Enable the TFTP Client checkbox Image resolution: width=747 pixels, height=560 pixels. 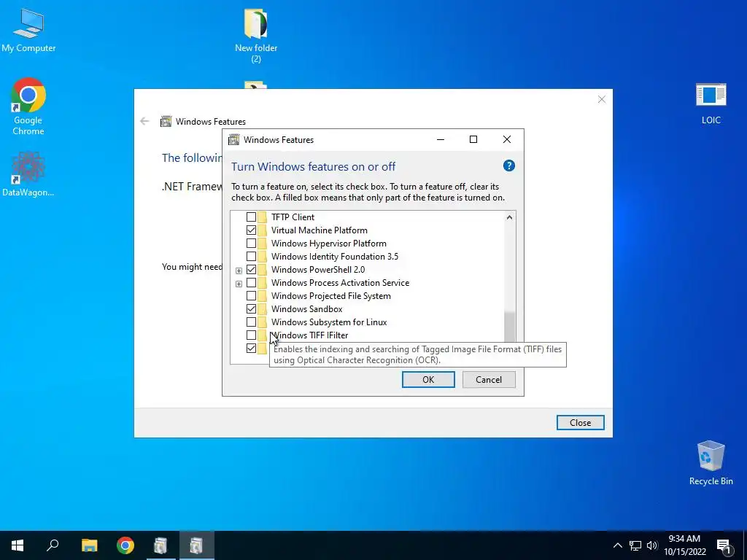[251, 217]
